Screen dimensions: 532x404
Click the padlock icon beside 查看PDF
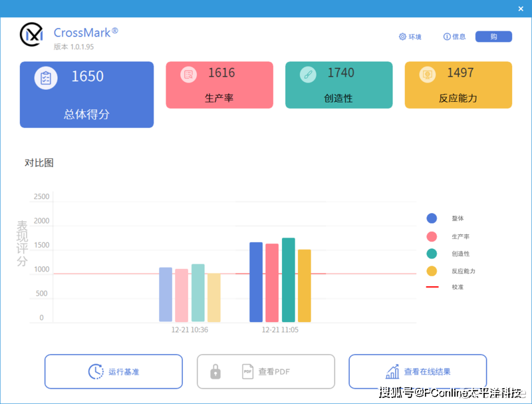pos(215,372)
